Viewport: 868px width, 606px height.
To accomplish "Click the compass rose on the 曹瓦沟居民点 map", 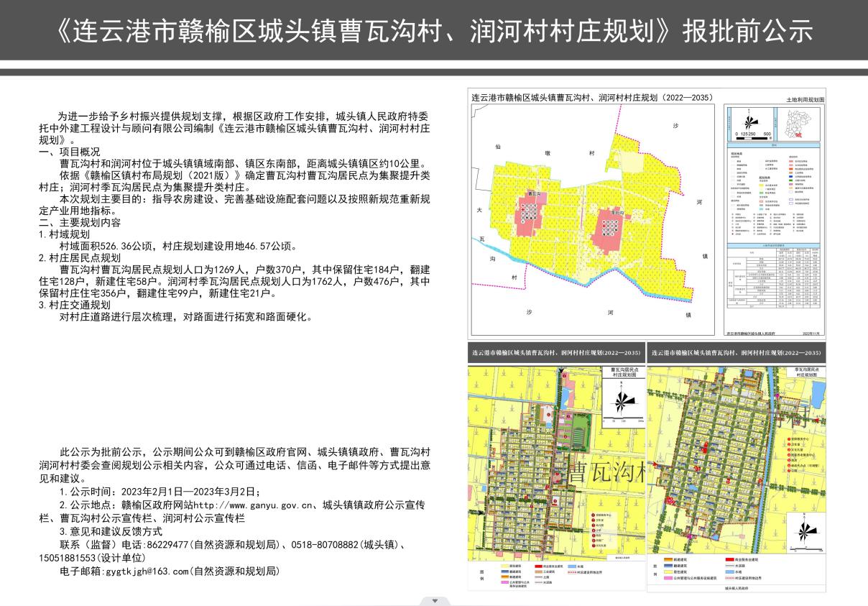I will coord(623,402).
